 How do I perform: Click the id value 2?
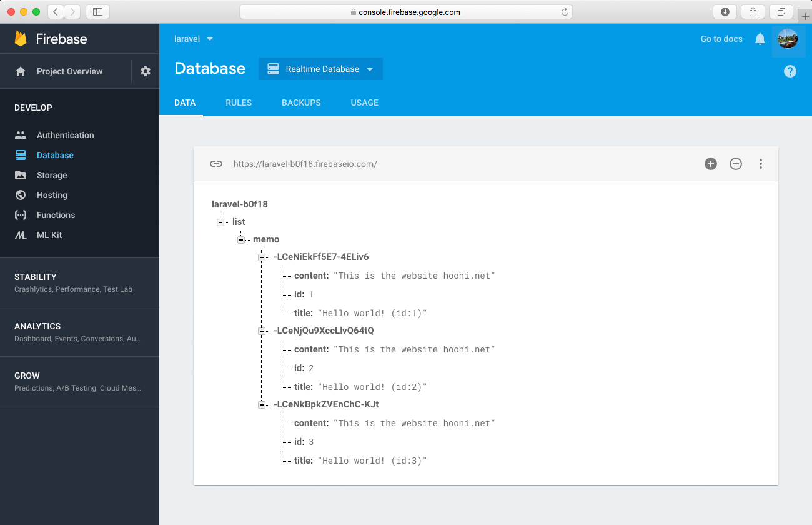(x=311, y=368)
